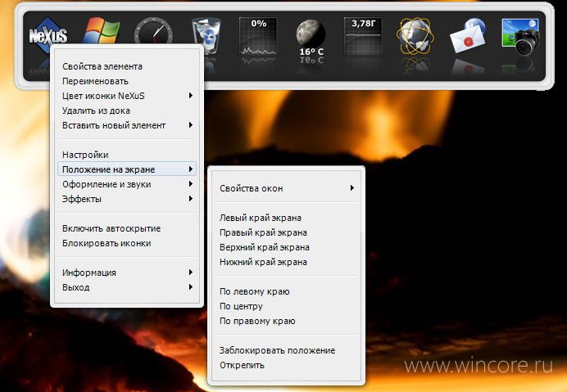Toggle Блокировать иконки option

tap(127, 243)
